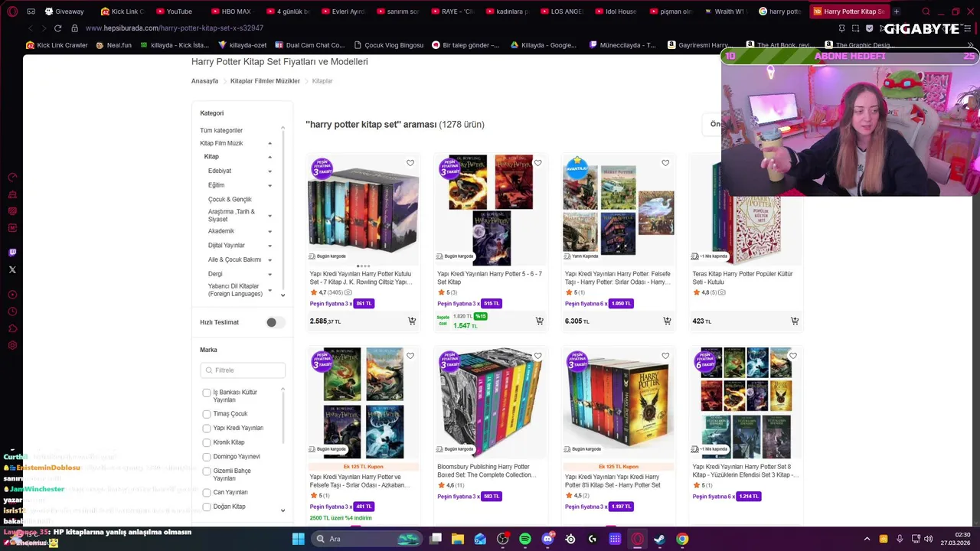
Task: Check the Doğan Kitap brand filter
Action: pyautogui.click(x=207, y=507)
